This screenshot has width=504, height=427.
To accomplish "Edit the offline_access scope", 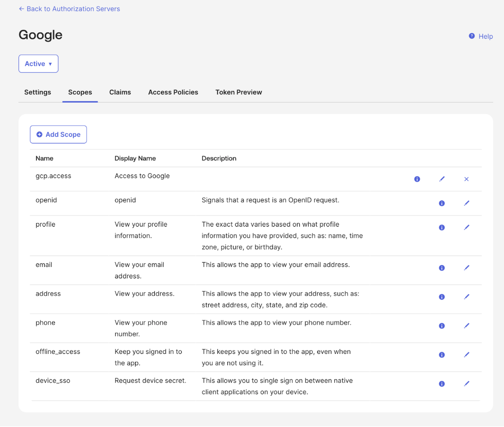I will tap(466, 355).
